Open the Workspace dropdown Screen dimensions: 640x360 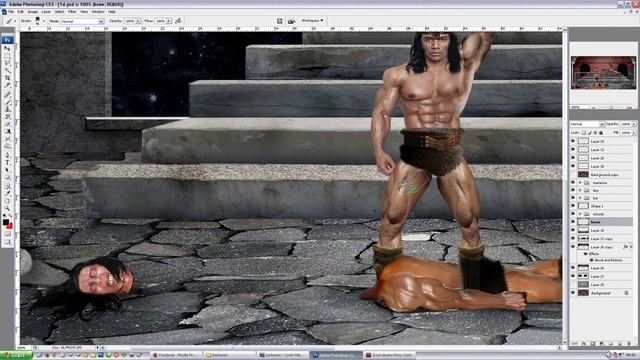click(x=312, y=20)
